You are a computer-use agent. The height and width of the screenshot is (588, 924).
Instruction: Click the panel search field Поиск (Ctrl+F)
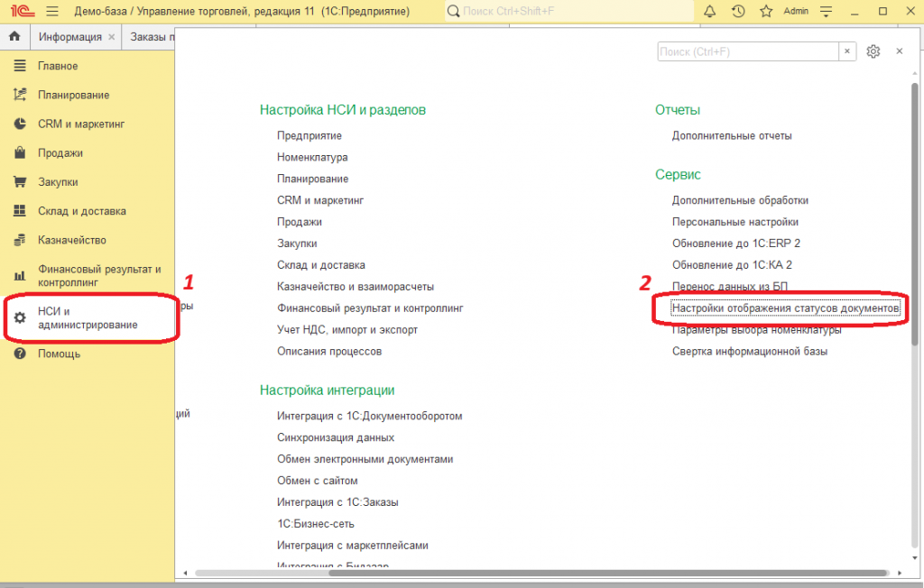coord(748,51)
